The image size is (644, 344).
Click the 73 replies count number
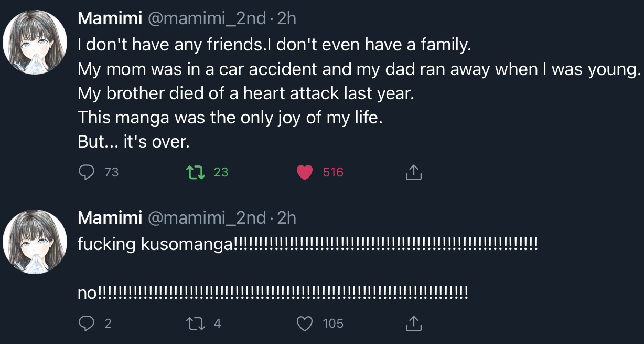pos(111,172)
